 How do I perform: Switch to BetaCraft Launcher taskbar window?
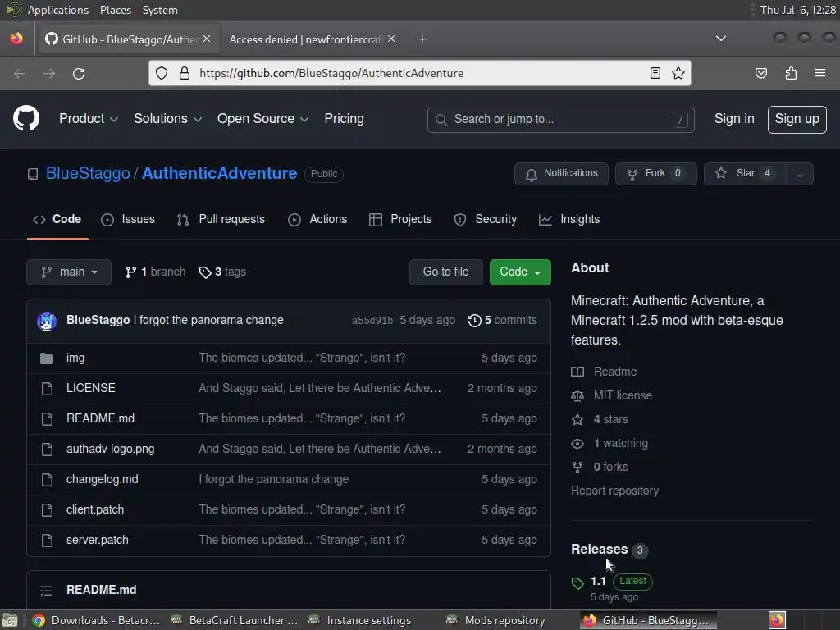coord(234,620)
